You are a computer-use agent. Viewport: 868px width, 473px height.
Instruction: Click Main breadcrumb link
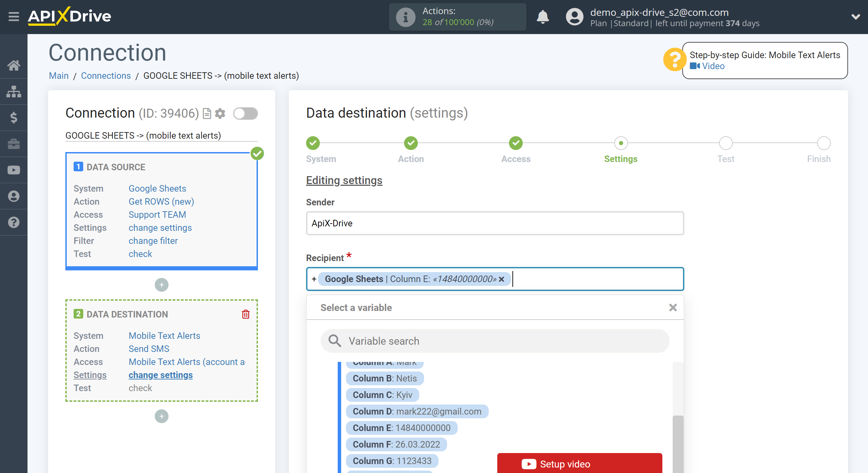[x=59, y=76]
